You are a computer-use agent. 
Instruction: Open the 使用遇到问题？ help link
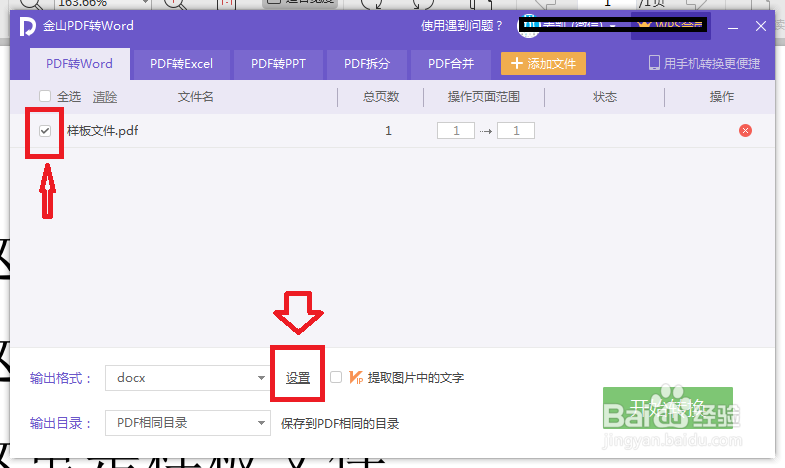(x=462, y=26)
